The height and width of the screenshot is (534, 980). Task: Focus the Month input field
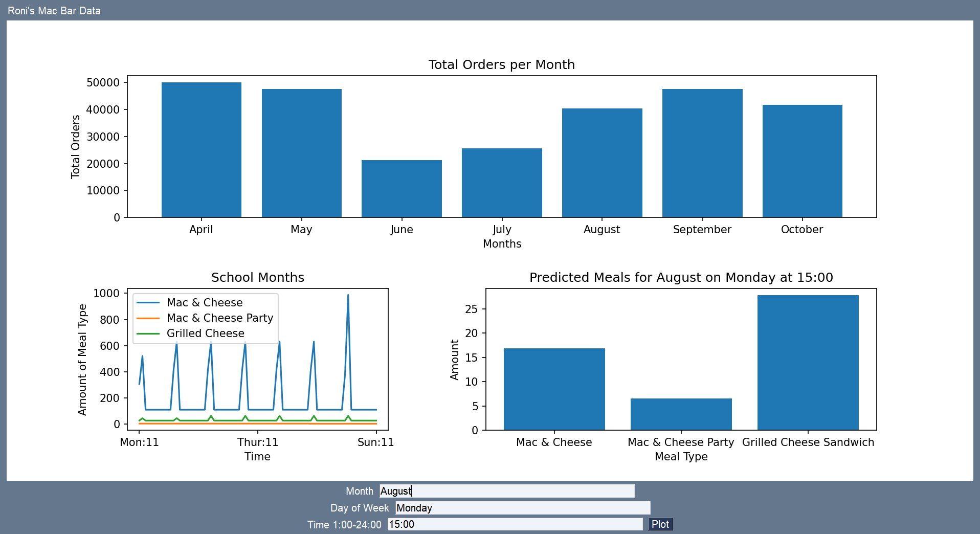507,491
